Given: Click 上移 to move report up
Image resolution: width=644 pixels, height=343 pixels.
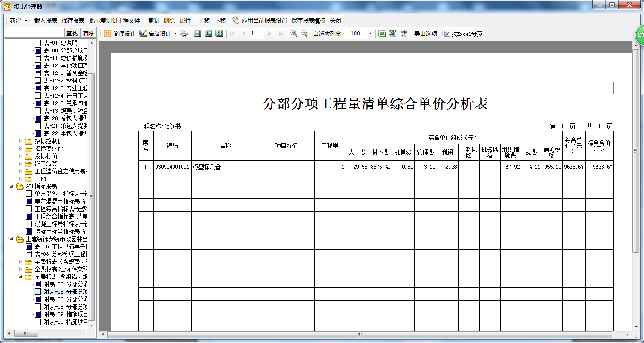Looking at the screenshot, I should tap(204, 21).
